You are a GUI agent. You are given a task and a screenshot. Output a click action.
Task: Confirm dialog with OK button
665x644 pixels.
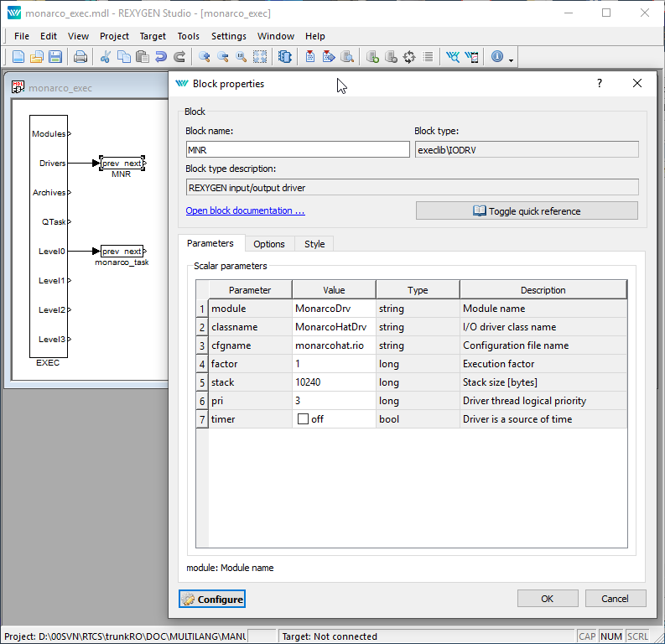(x=547, y=598)
